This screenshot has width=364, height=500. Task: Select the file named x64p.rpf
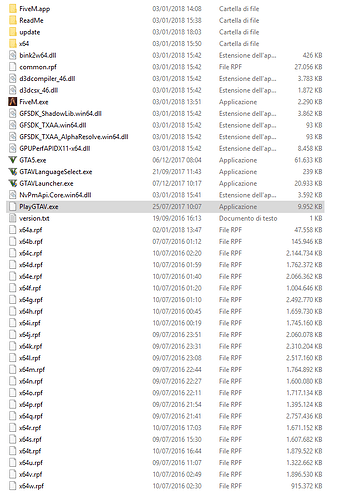pos(31,404)
